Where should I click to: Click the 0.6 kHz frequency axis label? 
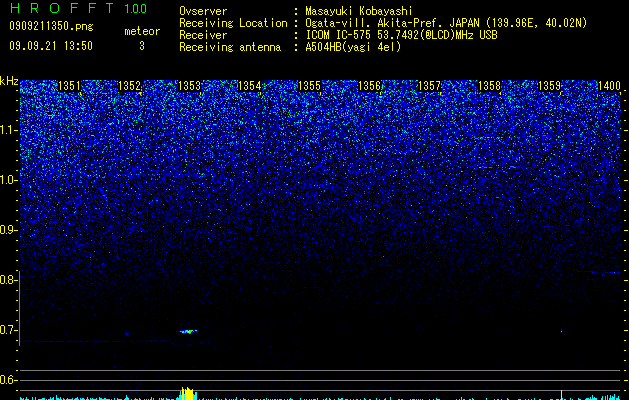[x=9, y=380]
